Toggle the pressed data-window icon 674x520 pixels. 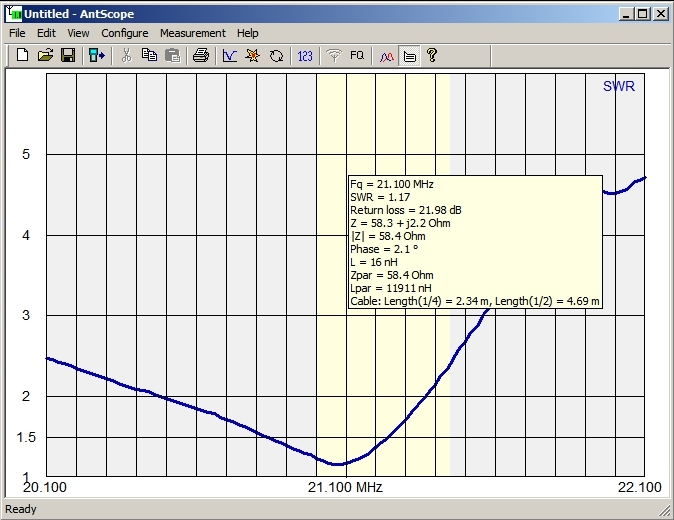tap(409, 55)
